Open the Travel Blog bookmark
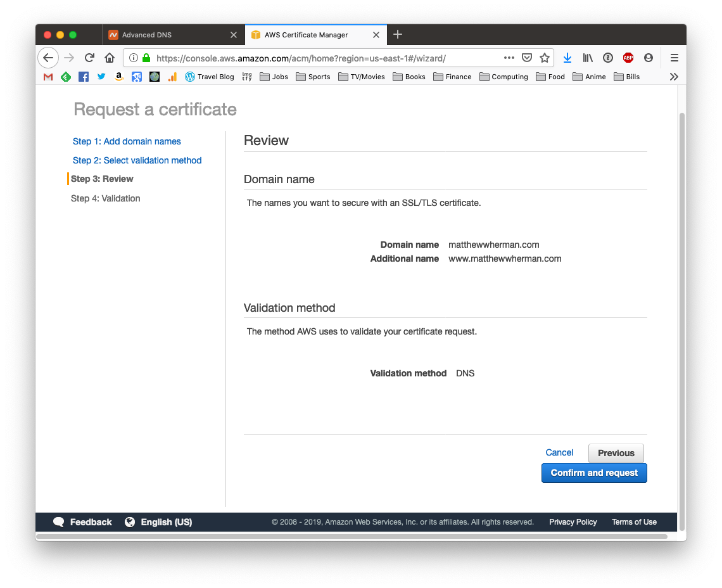 point(210,77)
